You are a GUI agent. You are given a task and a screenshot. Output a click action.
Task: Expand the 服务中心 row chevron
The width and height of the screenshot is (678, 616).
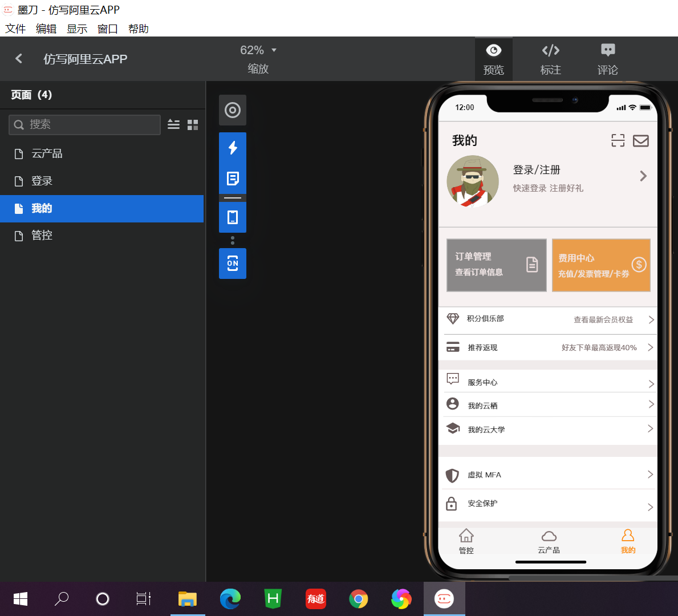coord(651,384)
